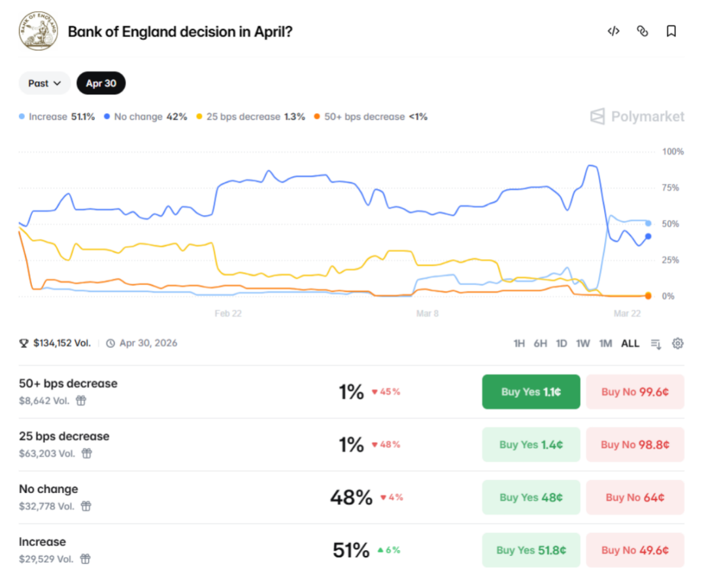Viewport: 706px width, 588px height.
Task: Click gift icon for 50+ bps decrease
Action: (81, 400)
